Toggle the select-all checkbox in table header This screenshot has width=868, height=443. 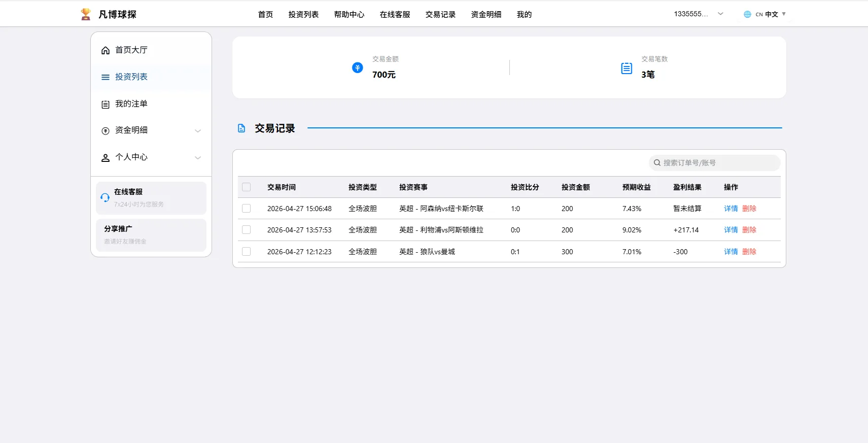click(x=247, y=187)
